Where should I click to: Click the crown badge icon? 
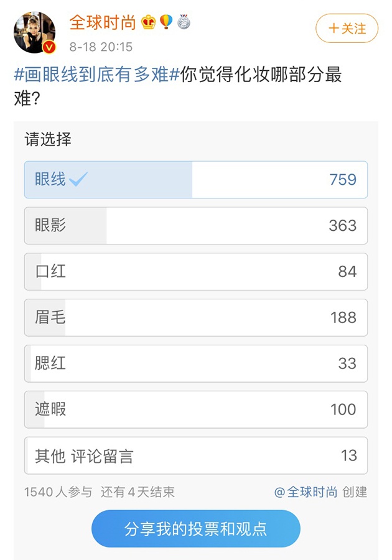(148, 23)
